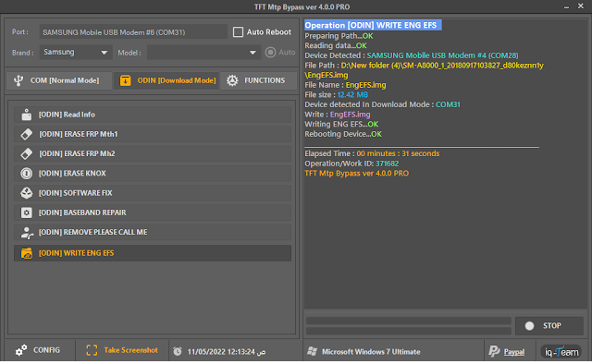Select the Auto radio button
The width and height of the screenshot is (592, 364).
pos(270,53)
